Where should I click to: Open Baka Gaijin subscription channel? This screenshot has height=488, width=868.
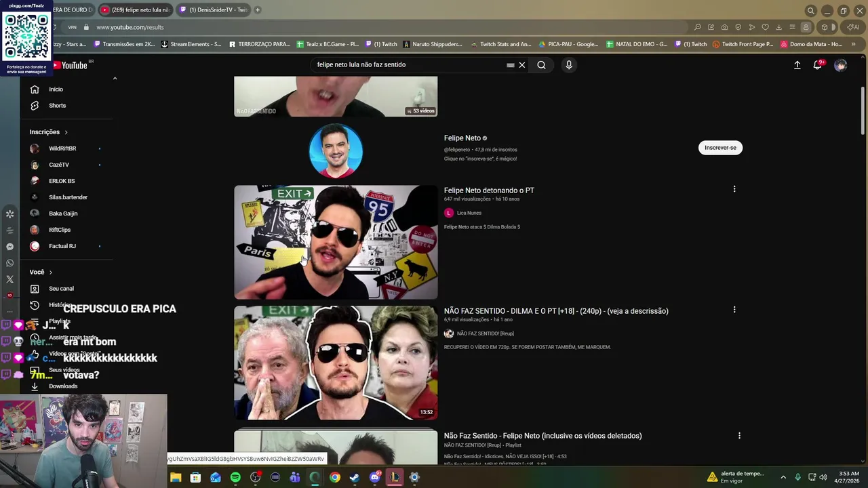(x=63, y=213)
